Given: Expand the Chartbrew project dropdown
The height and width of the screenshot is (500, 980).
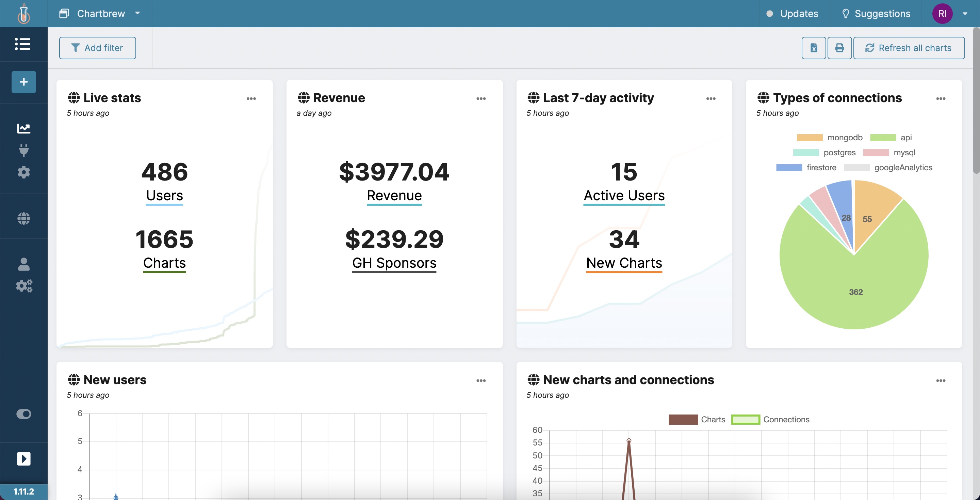Looking at the screenshot, I should (100, 14).
